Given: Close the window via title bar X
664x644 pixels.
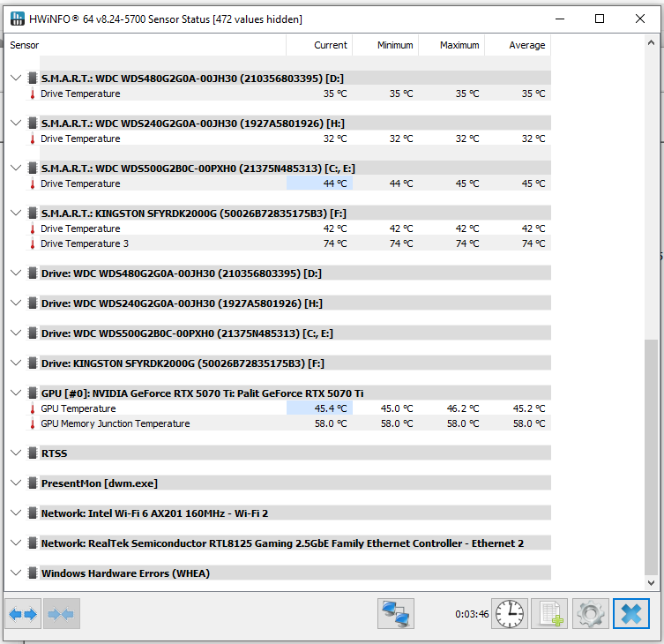Looking at the screenshot, I should (640, 19).
